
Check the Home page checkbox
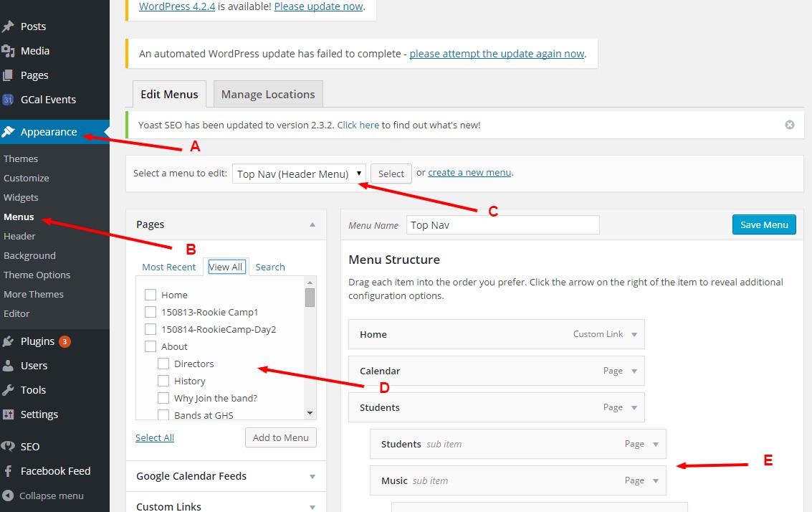151,295
